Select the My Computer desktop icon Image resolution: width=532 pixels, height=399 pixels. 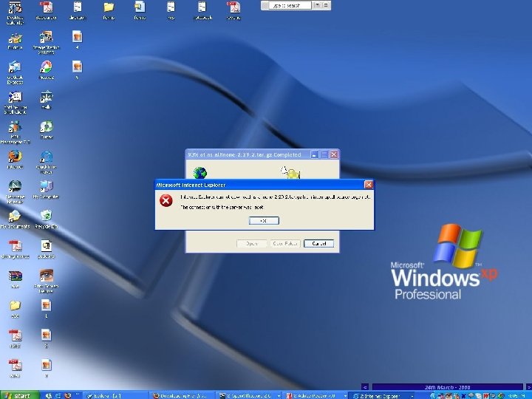click(x=46, y=186)
